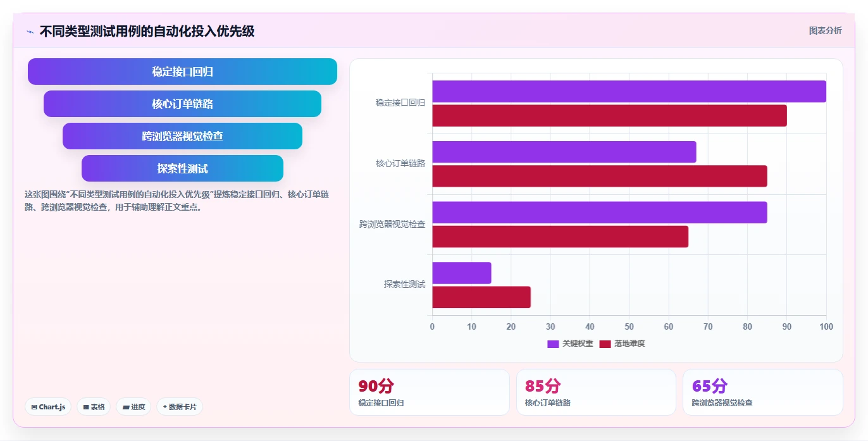Image resolution: width=868 pixels, height=441 pixels.
Task: Click the purple bar for 探索性测试
Action: pos(461,273)
